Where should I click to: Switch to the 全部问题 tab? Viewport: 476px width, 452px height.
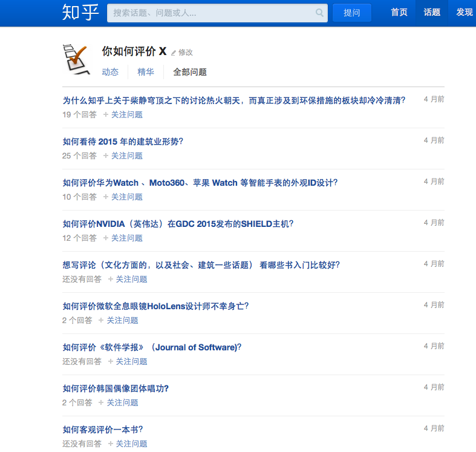pyautogui.click(x=190, y=72)
